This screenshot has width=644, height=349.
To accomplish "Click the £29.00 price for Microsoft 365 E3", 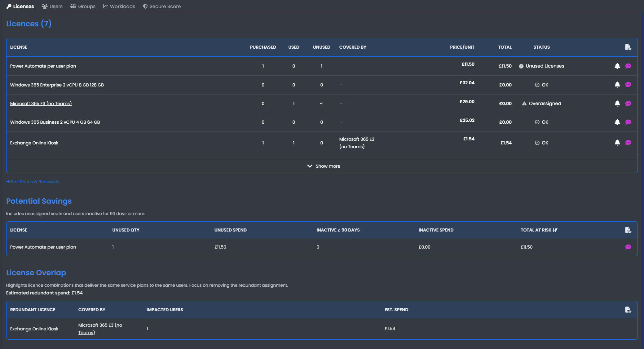I will coord(467,102).
